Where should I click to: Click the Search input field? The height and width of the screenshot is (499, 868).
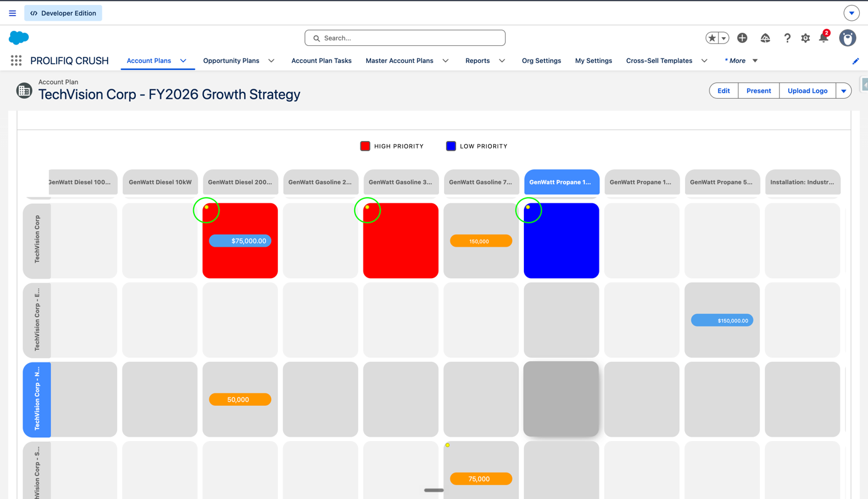tap(405, 38)
